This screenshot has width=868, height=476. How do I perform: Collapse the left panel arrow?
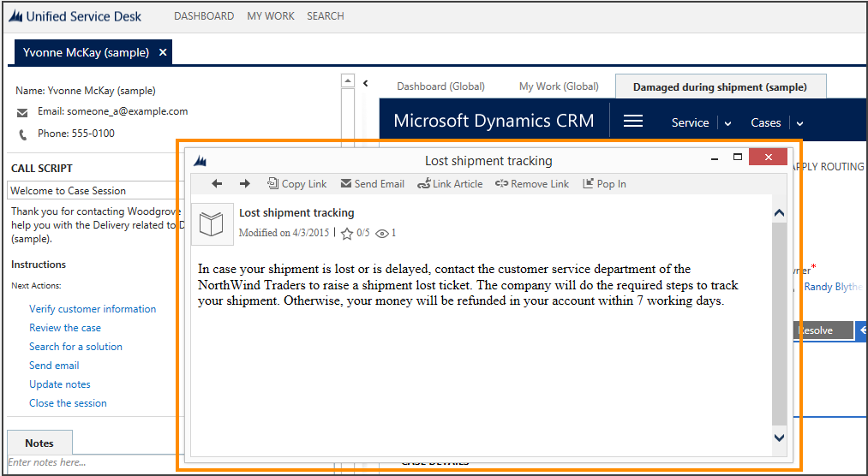(365, 83)
